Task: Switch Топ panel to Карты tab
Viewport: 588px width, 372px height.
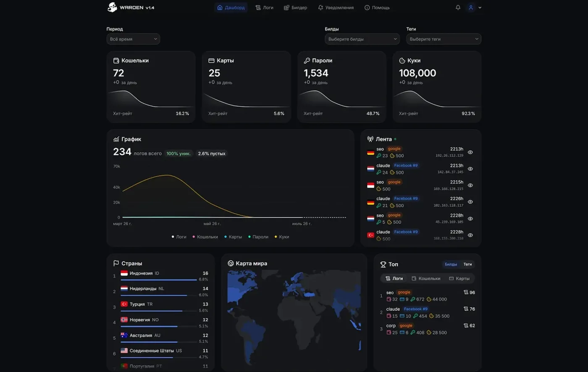Action: click(459, 278)
